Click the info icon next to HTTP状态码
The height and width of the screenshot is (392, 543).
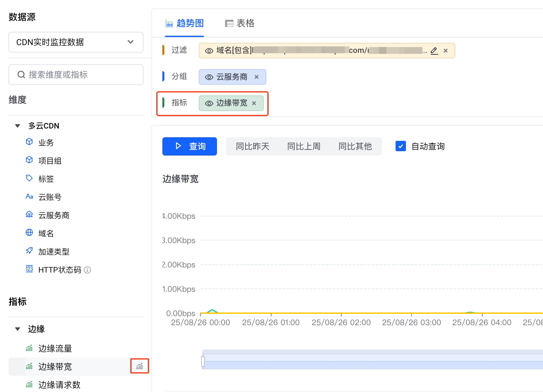[87, 270]
